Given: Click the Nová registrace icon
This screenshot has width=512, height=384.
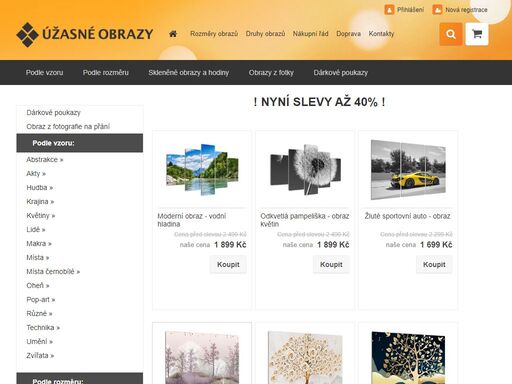Looking at the screenshot, I should (437, 10).
